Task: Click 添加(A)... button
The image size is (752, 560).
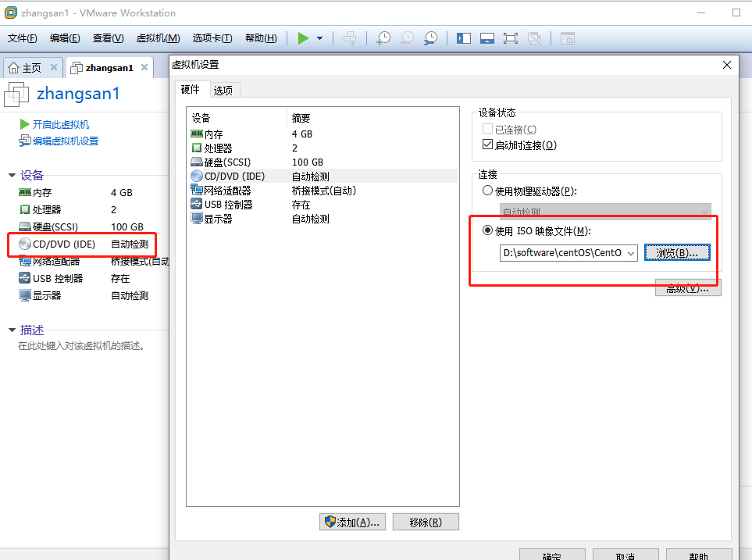Action: [352, 522]
